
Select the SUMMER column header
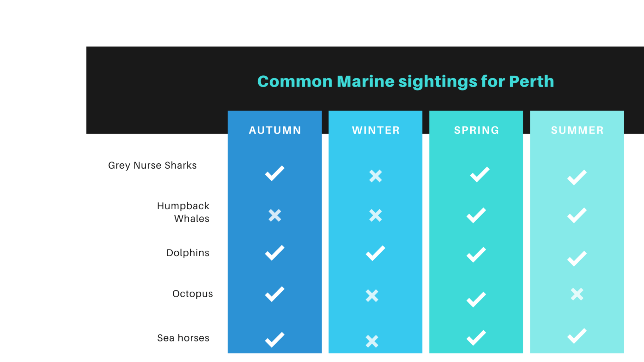(x=577, y=130)
